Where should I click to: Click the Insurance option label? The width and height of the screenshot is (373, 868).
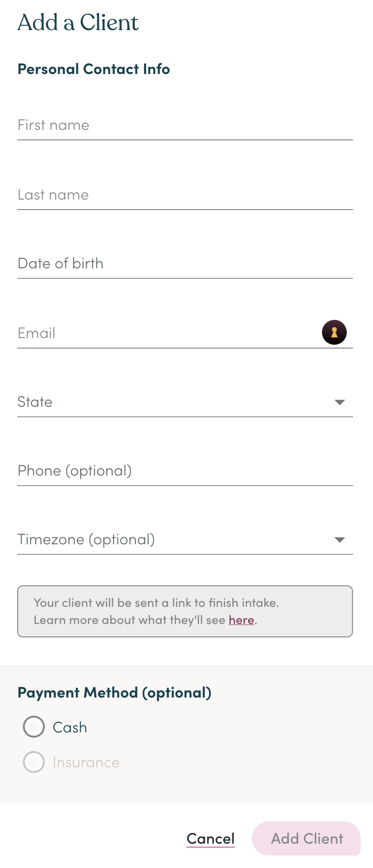coord(86,762)
